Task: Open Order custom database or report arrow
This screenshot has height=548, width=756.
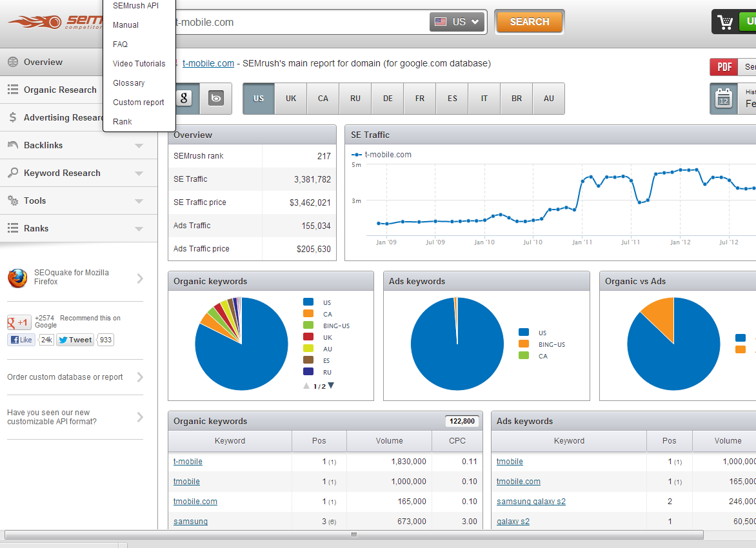Action: pos(140,377)
